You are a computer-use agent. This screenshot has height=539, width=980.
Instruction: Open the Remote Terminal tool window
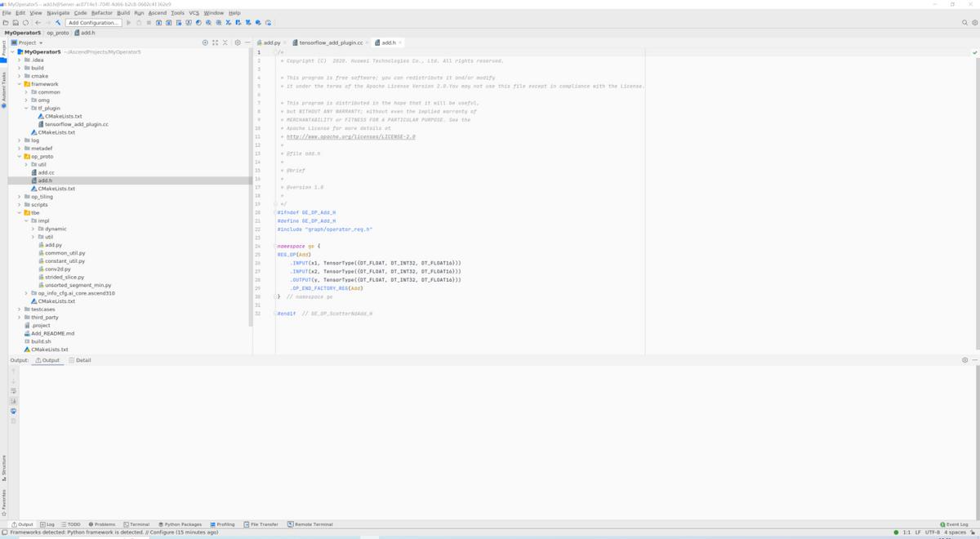310,524
